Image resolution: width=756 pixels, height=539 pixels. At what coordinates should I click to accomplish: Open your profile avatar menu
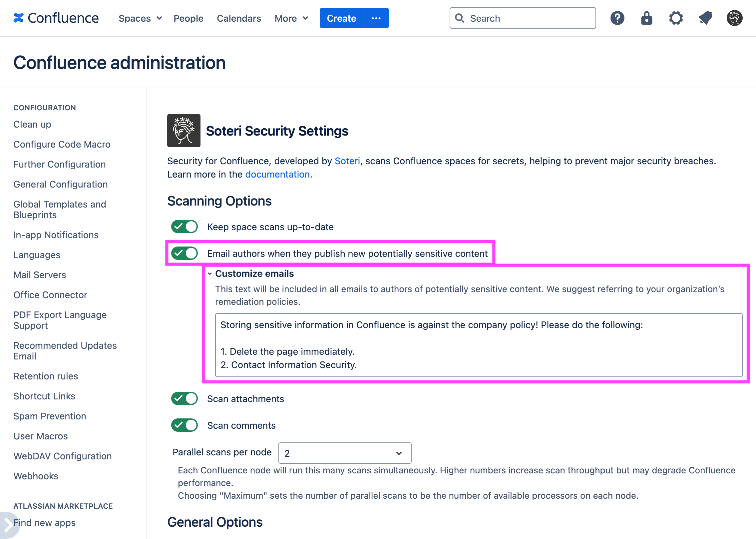[735, 18]
